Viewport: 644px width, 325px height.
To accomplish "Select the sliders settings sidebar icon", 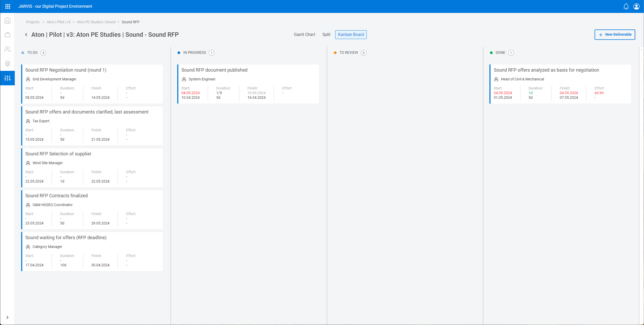I will (8, 78).
